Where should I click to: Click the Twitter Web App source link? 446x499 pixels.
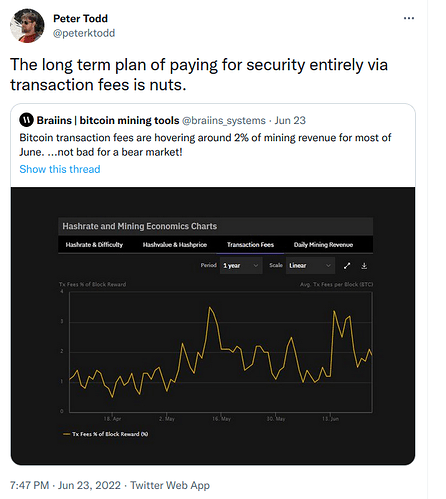tap(170, 485)
